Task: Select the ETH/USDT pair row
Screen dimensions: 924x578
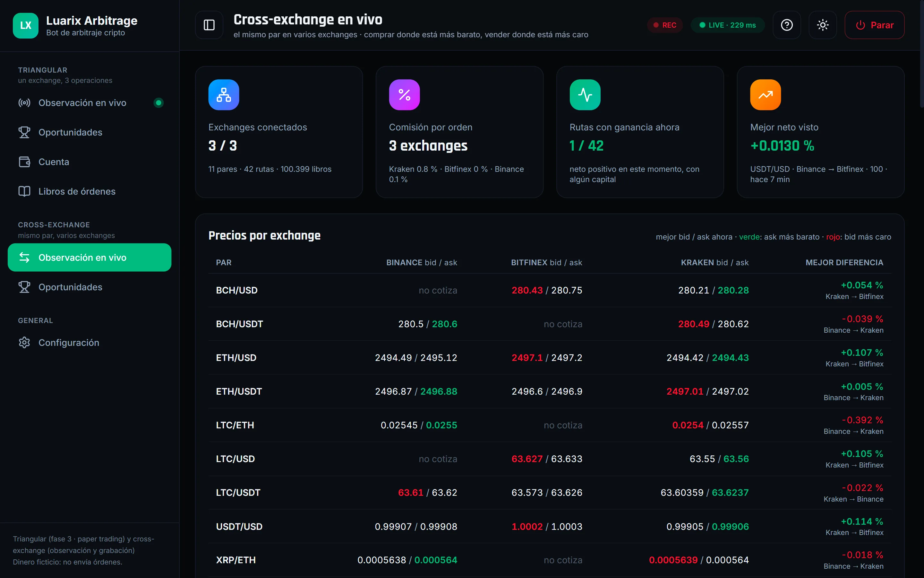Action: 550,391
